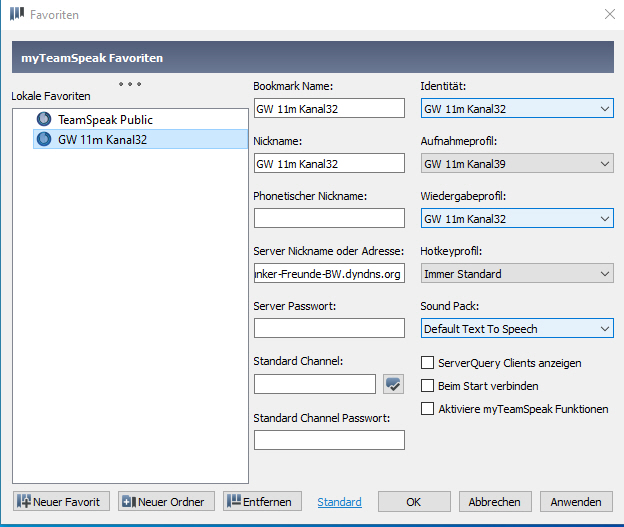Click the Bookmark Name input field
This screenshot has width=624, height=527.
pyautogui.click(x=330, y=108)
